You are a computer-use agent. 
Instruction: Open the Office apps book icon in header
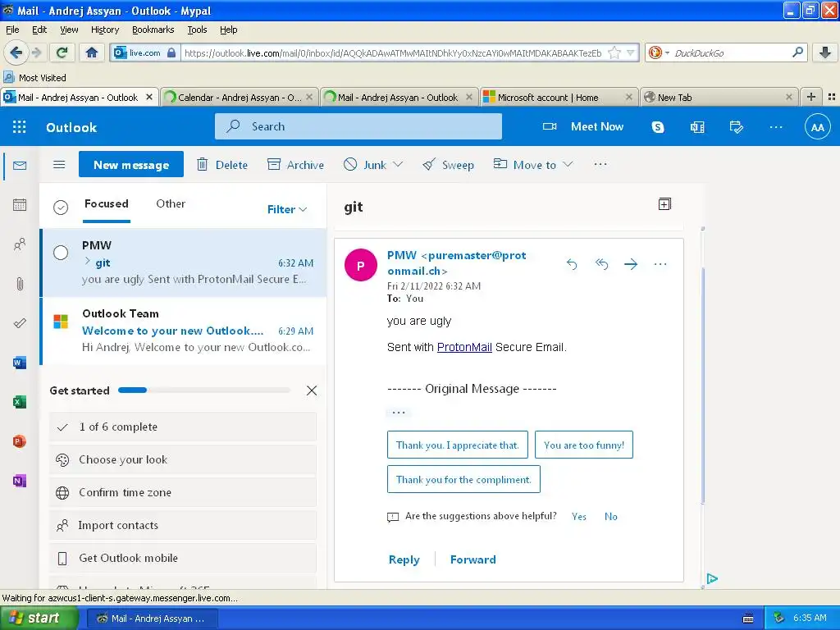click(697, 127)
